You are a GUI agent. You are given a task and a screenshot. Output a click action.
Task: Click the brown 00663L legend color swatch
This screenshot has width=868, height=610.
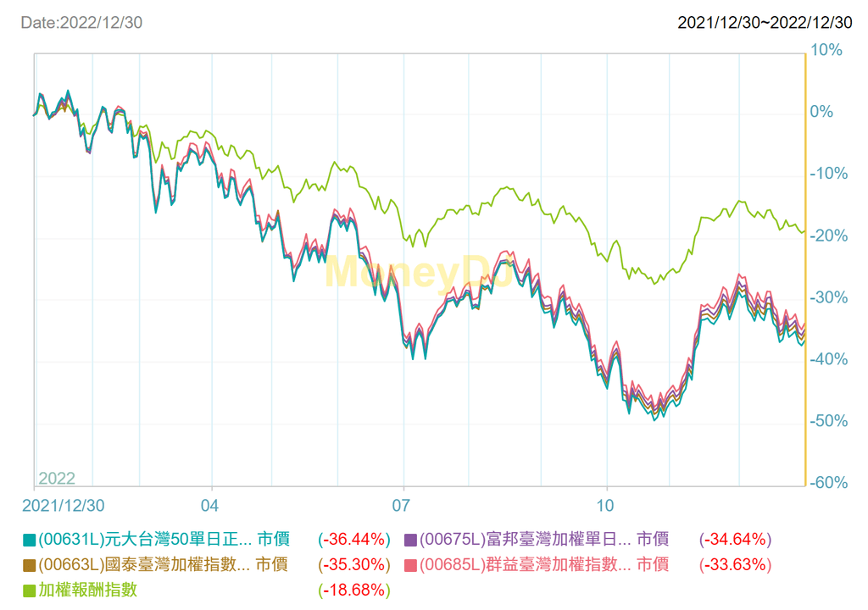tap(30, 565)
